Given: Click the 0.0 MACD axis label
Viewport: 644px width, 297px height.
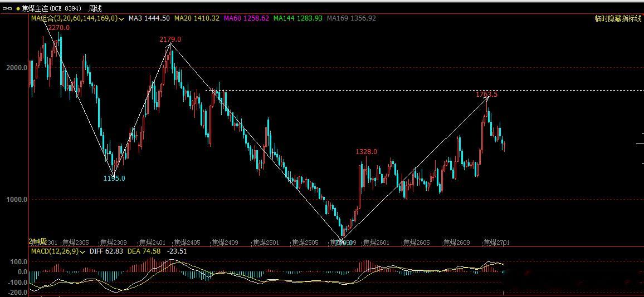Looking at the screenshot, I should coord(22,271).
